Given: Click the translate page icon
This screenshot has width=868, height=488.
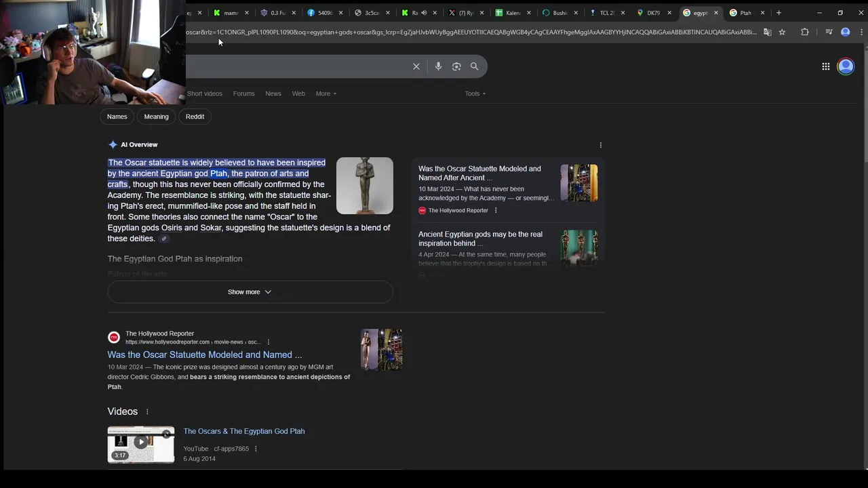Looking at the screenshot, I should pyautogui.click(x=767, y=32).
